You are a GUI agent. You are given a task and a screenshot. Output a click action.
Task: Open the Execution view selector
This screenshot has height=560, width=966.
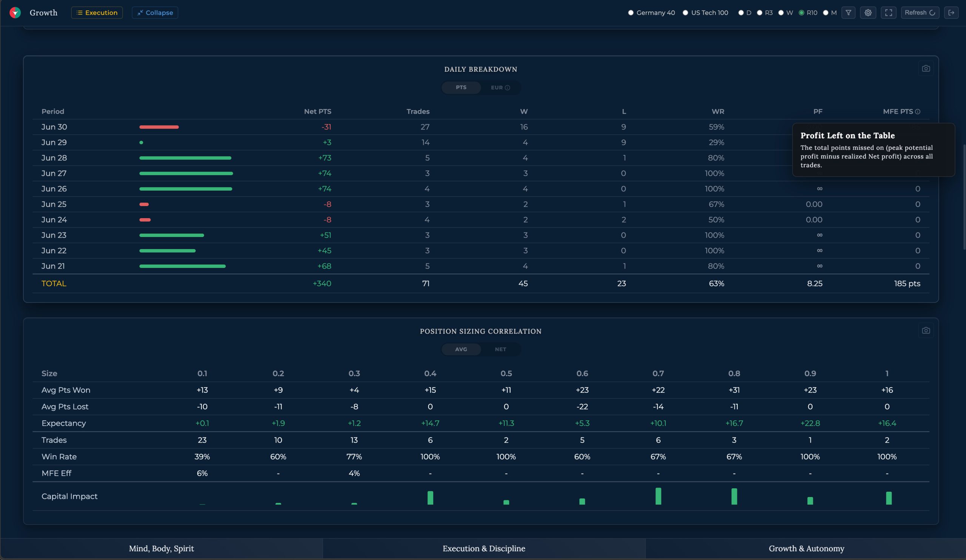coord(97,13)
